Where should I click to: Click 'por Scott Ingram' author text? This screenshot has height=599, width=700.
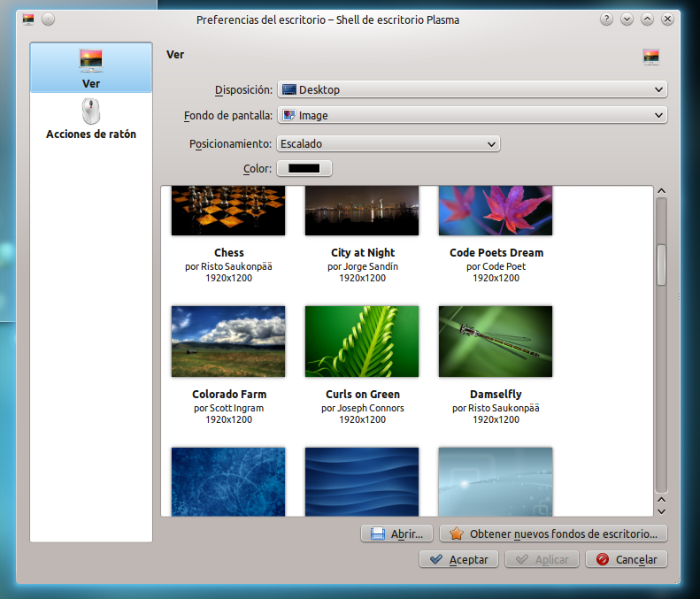point(228,408)
